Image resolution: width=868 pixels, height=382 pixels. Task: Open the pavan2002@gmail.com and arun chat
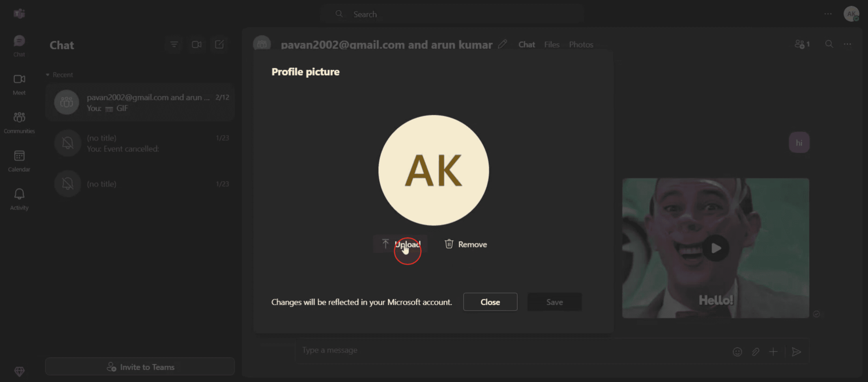(x=140, y=102)
